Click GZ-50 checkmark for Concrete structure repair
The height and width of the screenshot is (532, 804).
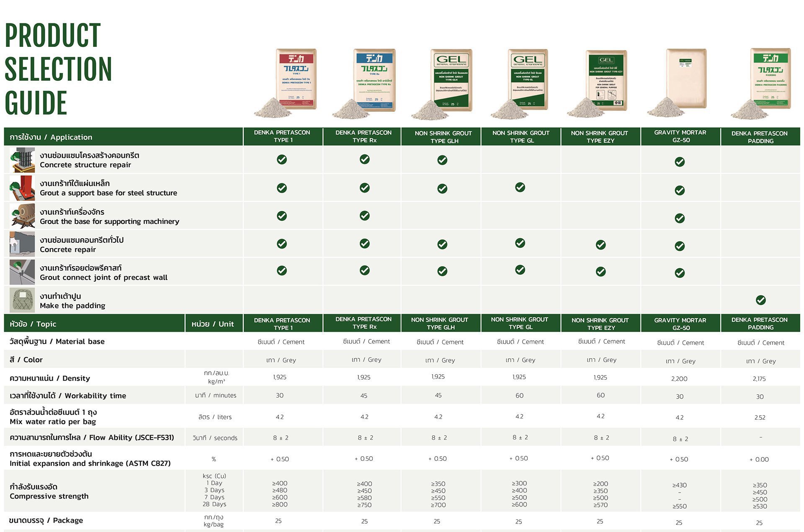point(680,162)
